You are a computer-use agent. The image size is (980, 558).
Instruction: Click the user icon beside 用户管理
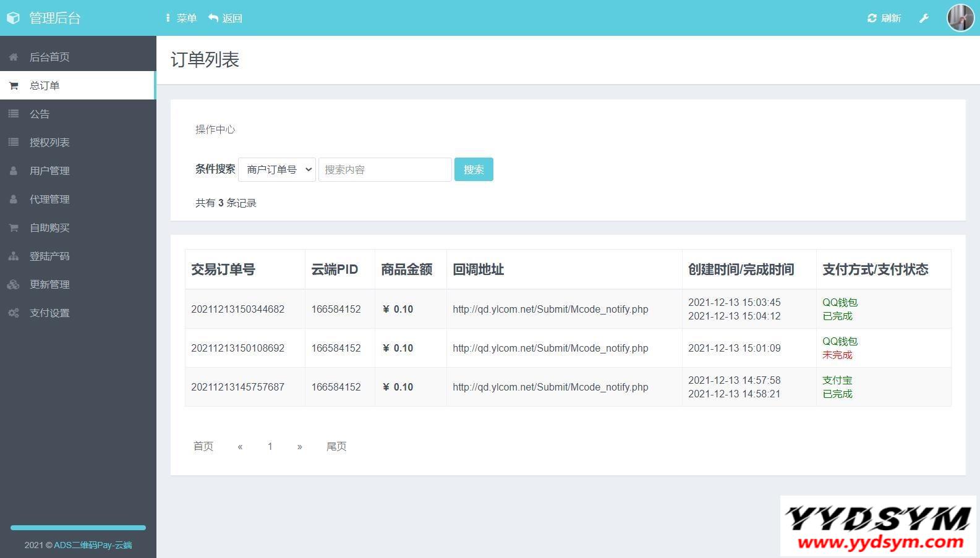(14, 171)
